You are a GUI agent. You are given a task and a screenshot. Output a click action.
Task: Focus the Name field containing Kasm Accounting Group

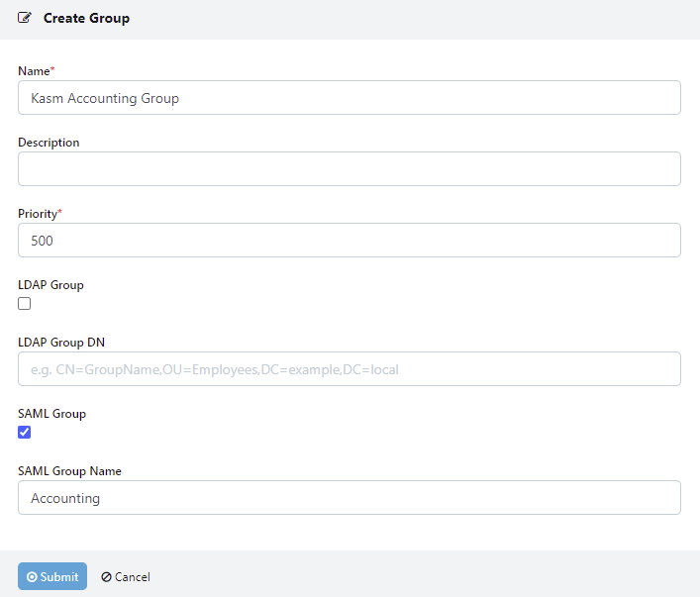349,98
